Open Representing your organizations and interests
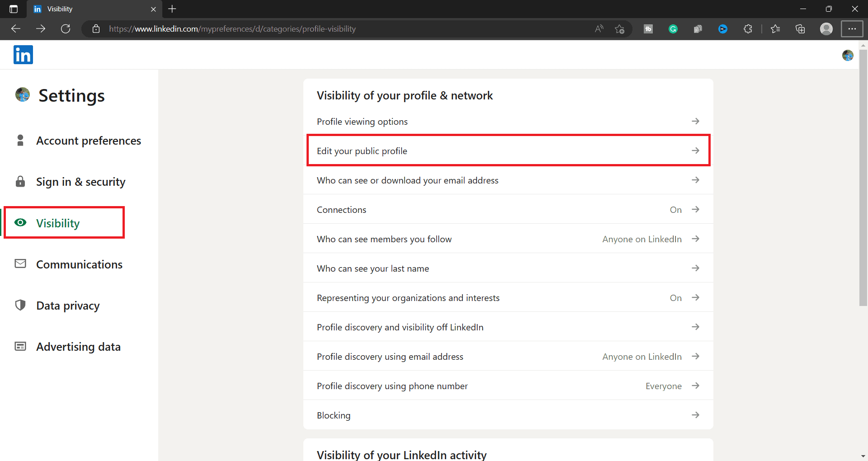Image resolution: width=868 pixels, height=461 pixels. click(508, 298)
